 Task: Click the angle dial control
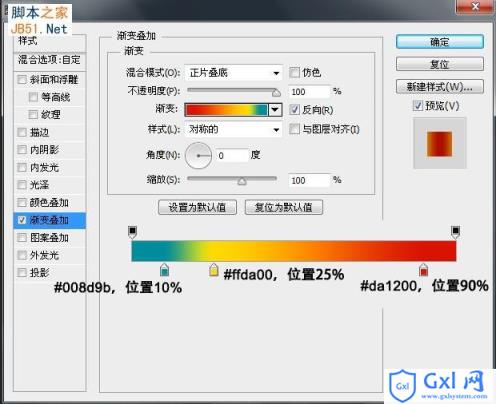pos(198,156)
